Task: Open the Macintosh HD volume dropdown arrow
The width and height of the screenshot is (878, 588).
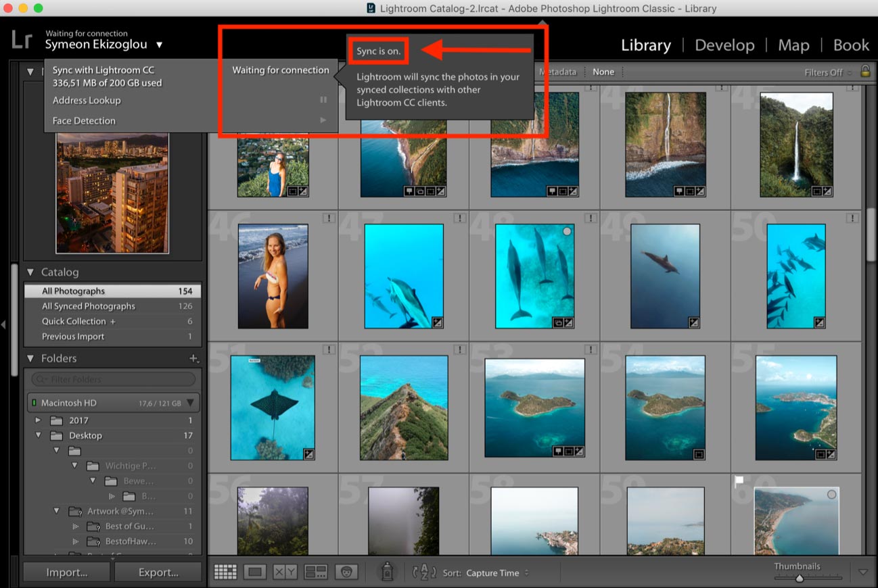Action: pyautogui.click(x=191, y=403)
